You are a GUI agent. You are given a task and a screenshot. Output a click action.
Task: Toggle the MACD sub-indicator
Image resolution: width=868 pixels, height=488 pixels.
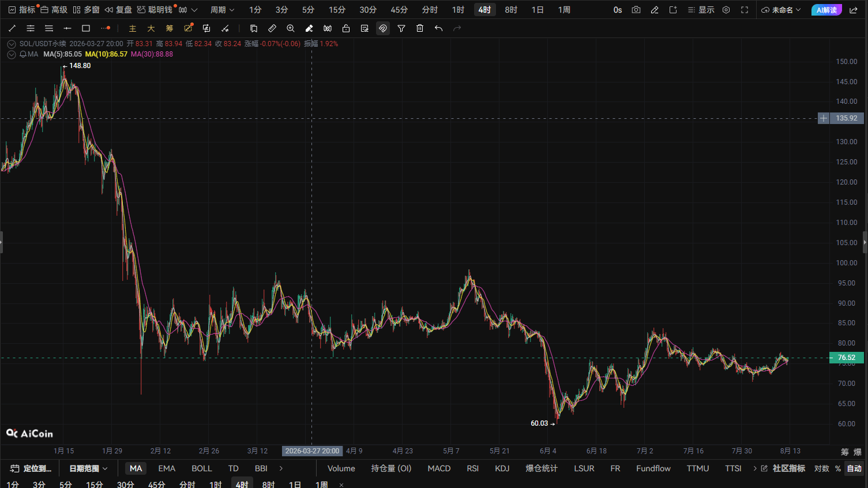coord(439,468)
